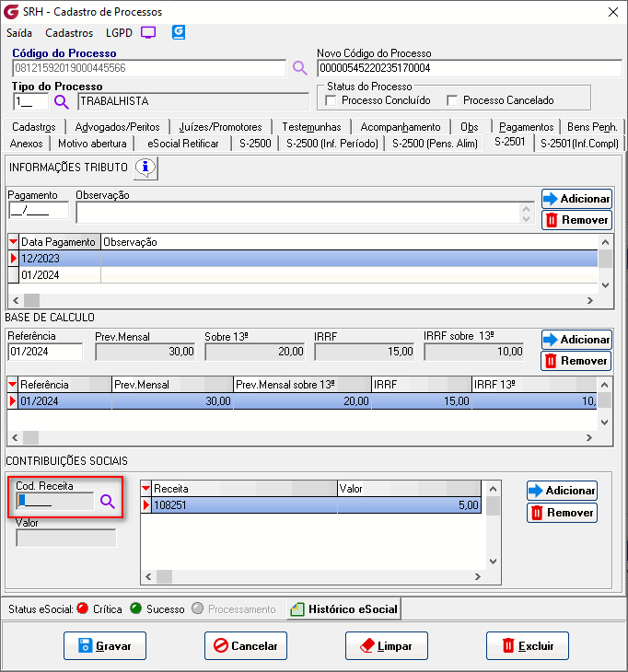Image resolution: width=628 pixels, height=672 pixels.
Task: Click Adicionar in Contribuições Sociais section
Action: (x=562, y=491)
